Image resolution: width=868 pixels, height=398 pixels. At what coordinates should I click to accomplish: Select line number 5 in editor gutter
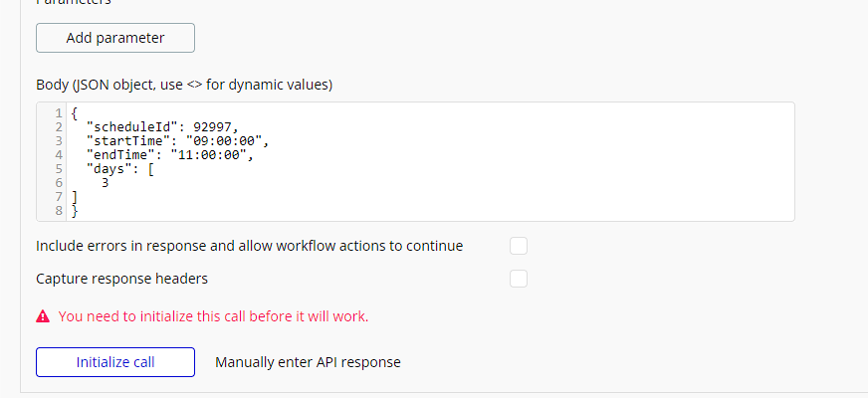(59, 169)
